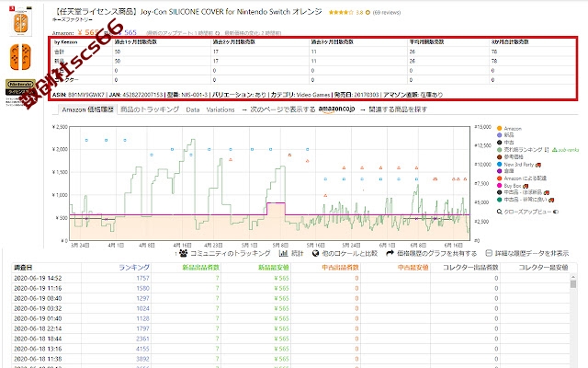Select the first product thumbnail with packaging
This screenshot has width=588, height=368.
(x=20, y=21)
